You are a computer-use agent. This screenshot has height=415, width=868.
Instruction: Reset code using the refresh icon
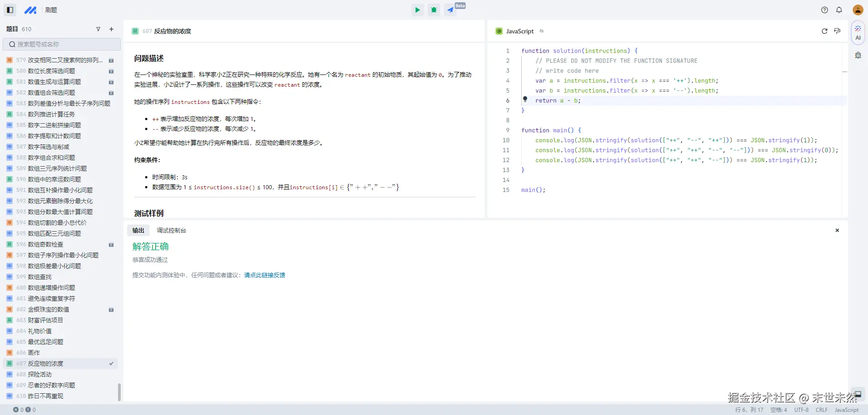click(825, 31)
